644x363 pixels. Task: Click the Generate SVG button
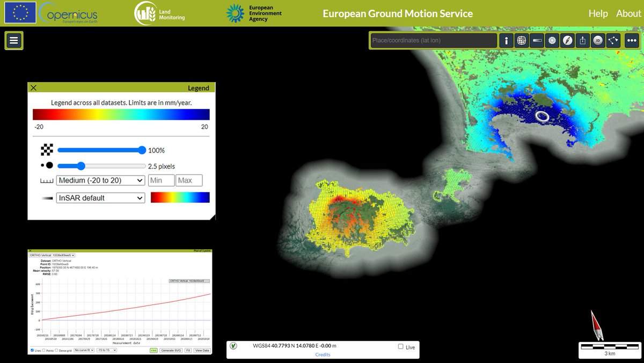pos(171,350)
